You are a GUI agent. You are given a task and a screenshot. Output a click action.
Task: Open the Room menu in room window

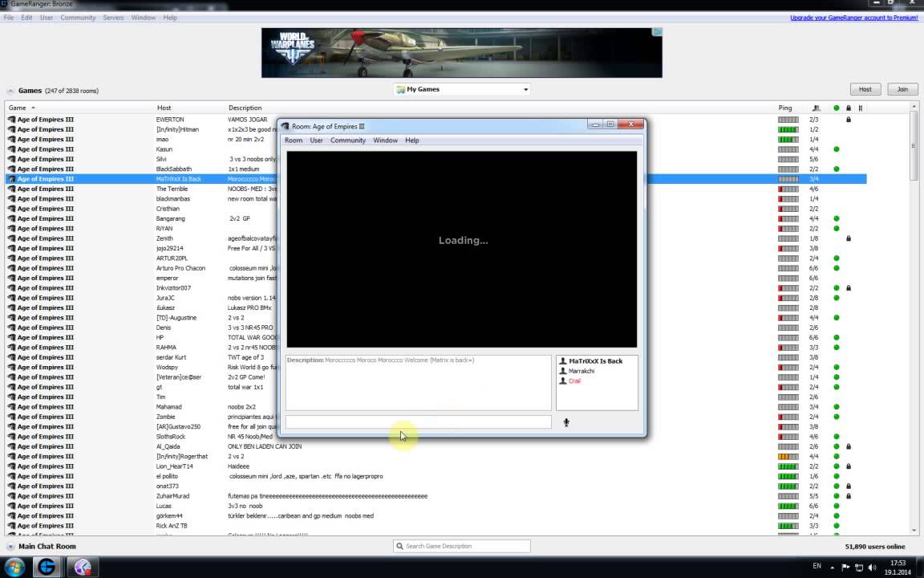(294, 140)
